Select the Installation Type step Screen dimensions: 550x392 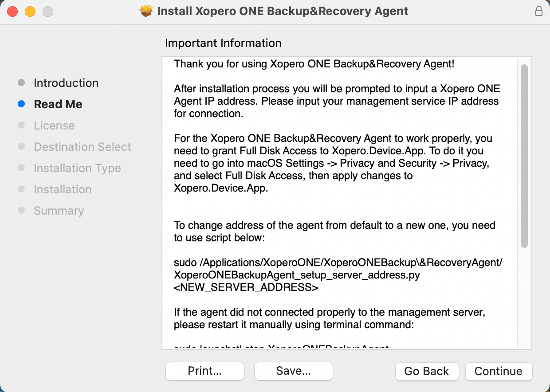[x=77, y=168]
